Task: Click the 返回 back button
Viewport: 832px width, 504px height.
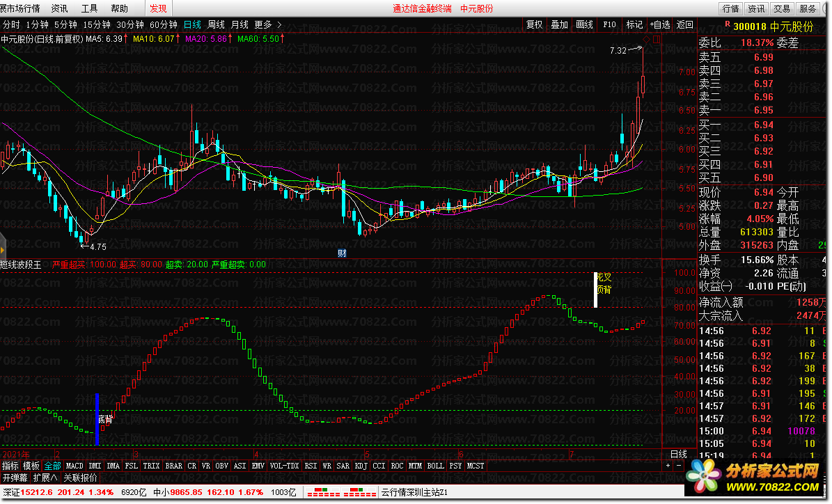Action: (x=684, y=24)
